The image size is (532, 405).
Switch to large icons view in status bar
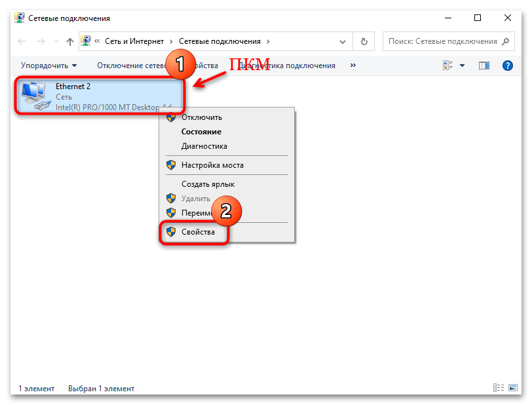[513, 388]
